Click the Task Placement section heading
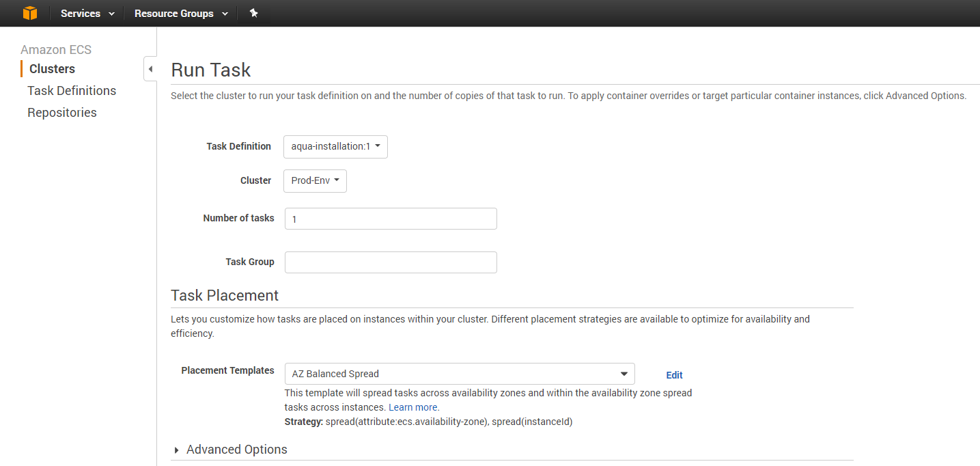 [x=225, y=295]
